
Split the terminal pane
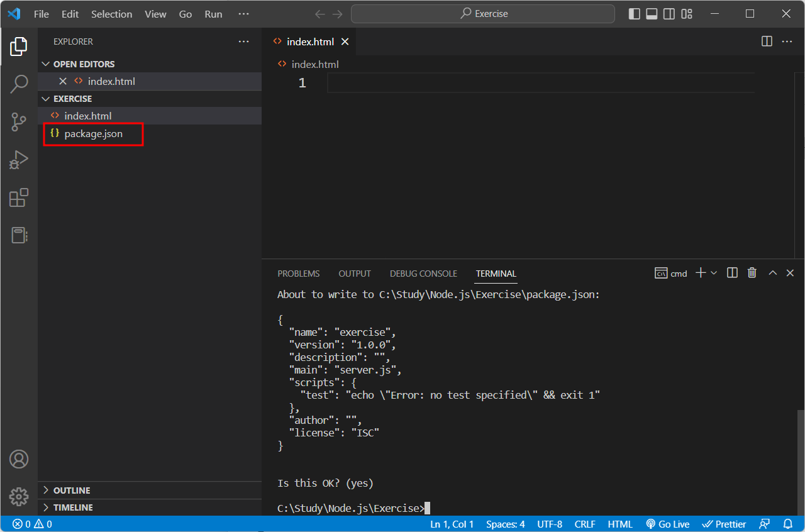tap(731, 272)
